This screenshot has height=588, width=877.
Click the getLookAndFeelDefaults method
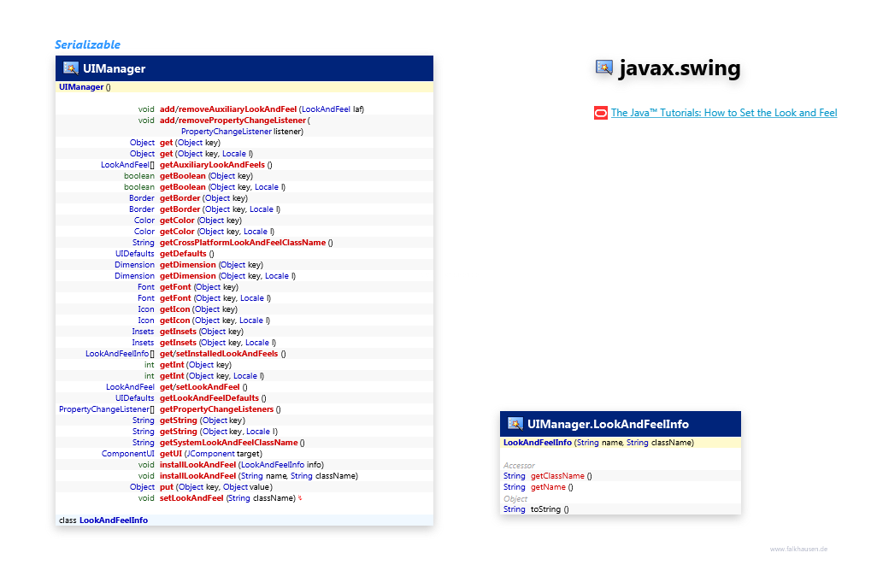[x=209, y=398]
